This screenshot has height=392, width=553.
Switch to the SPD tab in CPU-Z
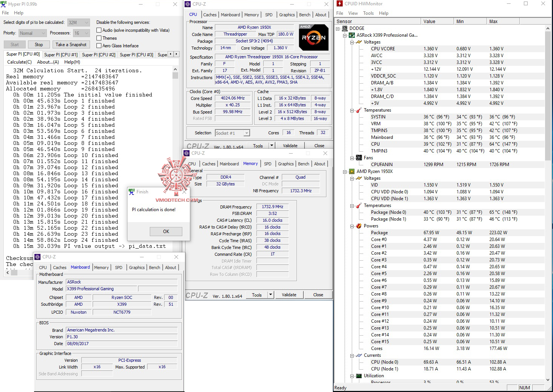pos(269,15)
